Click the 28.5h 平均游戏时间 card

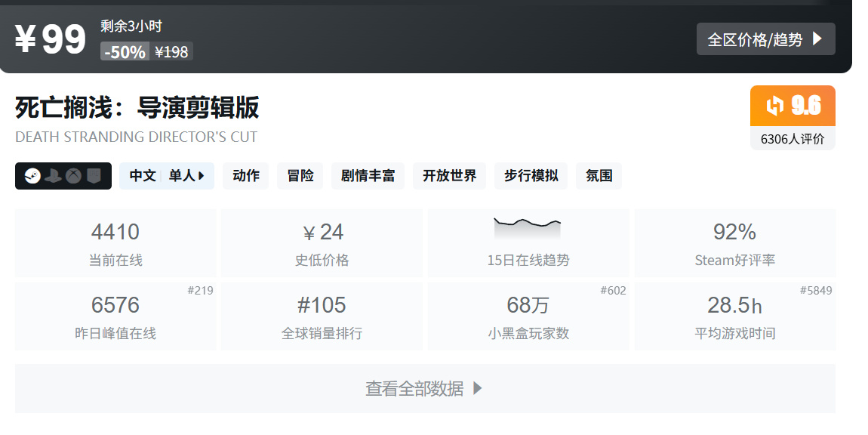[735, 316]
